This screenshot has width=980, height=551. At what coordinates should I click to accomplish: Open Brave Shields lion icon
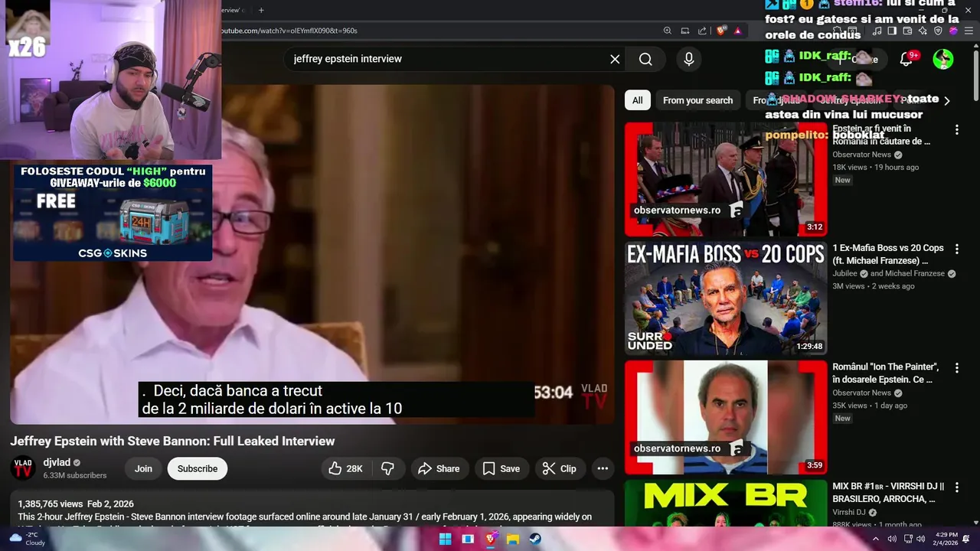(x=721, y=31)
